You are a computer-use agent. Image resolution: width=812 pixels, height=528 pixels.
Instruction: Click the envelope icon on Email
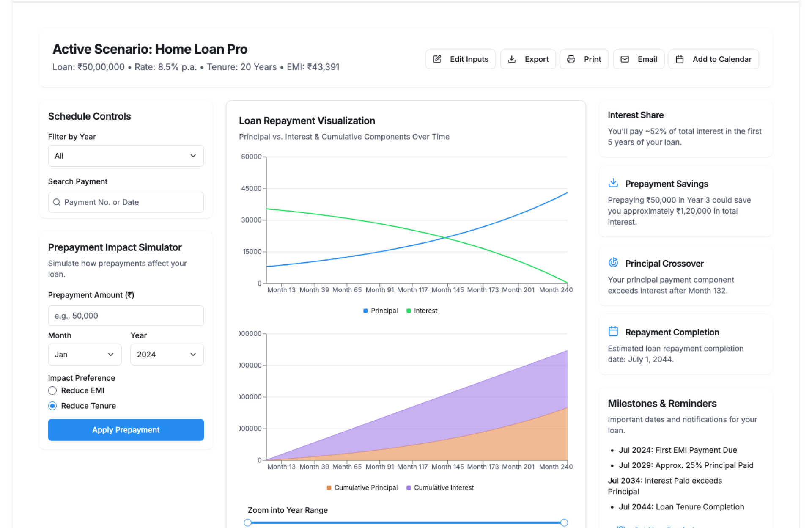coord(625,59)
